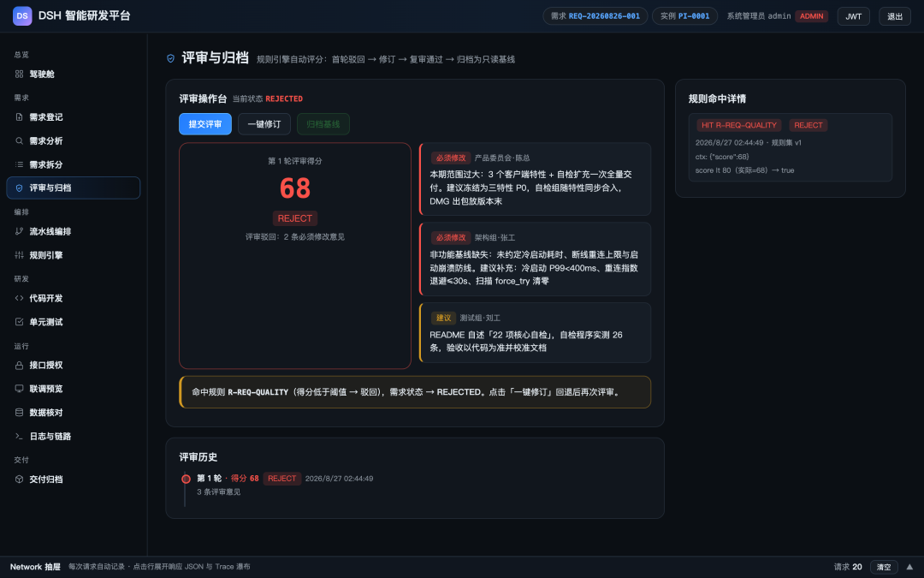The height and width of the screenshot is (578, 924).
Task: Click the REJECT tag in 评审历史
Action: [281, 479]
